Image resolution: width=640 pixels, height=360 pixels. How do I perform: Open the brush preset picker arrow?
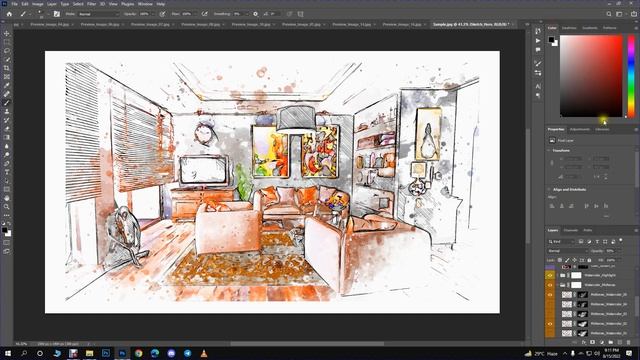[48, 14]
